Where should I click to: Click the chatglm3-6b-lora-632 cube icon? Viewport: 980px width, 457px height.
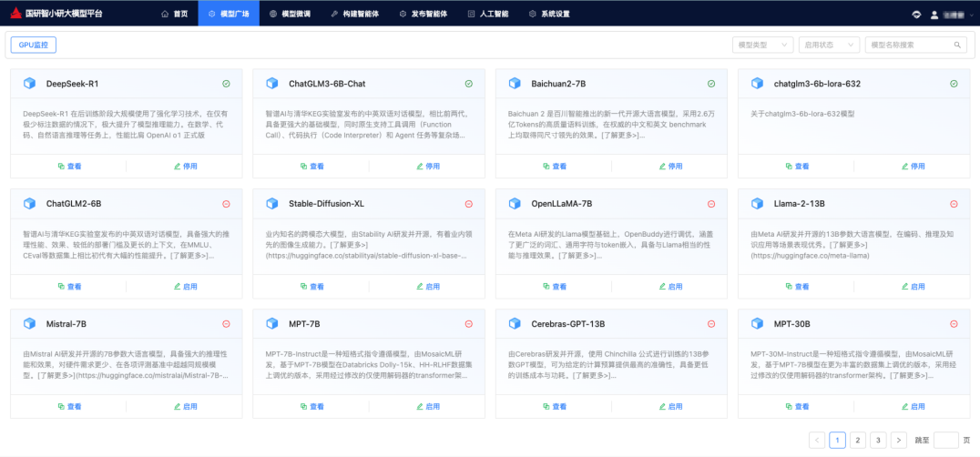tap(757, 84)
